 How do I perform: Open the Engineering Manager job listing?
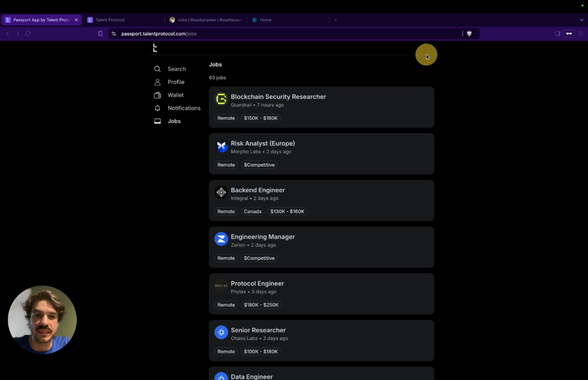pos(321,247)
